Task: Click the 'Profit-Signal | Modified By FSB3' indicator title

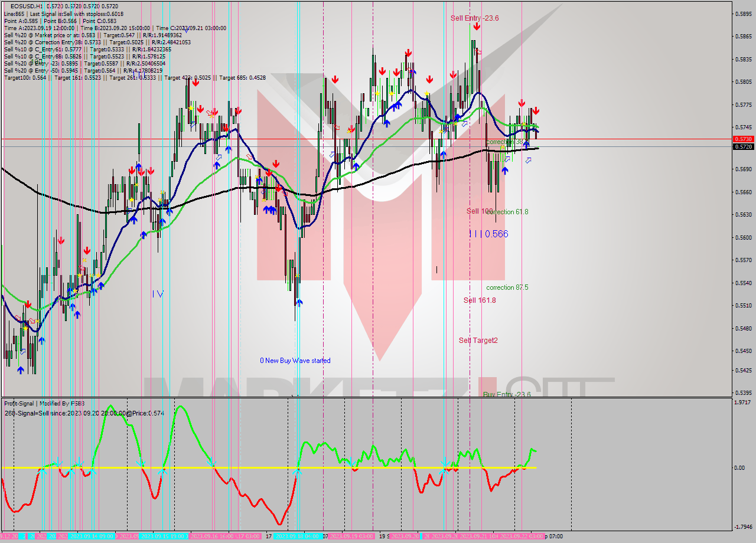Action: click(44, 404)
